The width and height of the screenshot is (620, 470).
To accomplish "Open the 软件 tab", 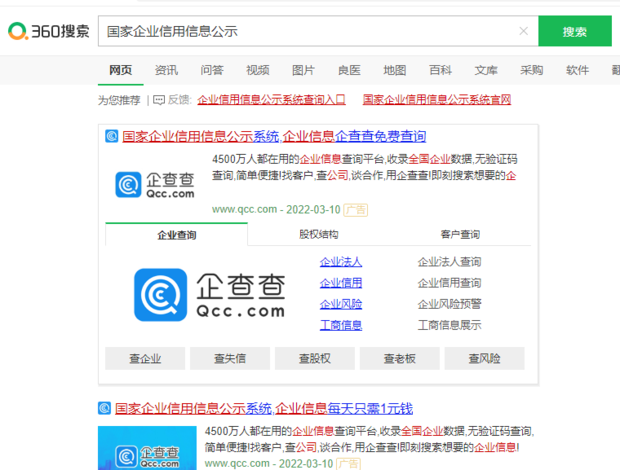I will (x=577, y=70).
